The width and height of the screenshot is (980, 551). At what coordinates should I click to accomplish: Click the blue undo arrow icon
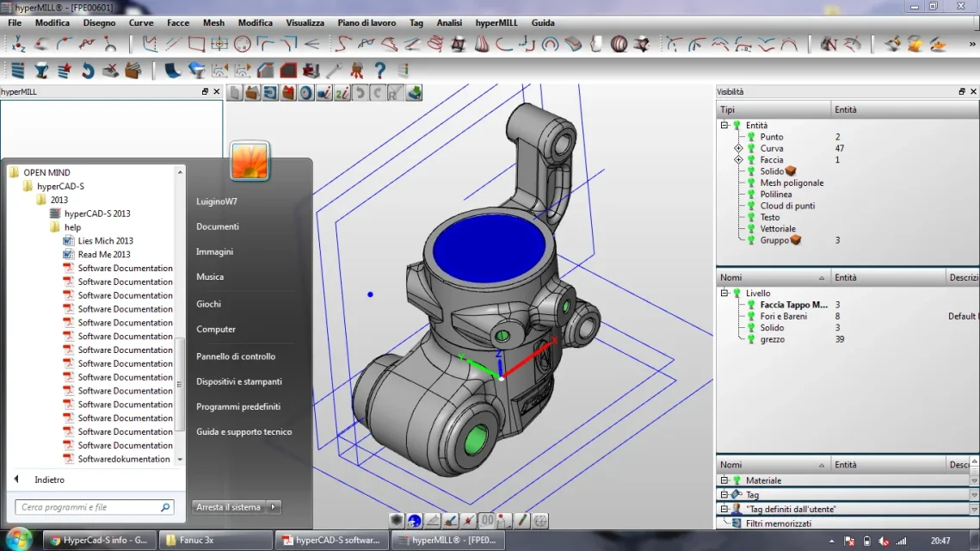tap(88, 71)
